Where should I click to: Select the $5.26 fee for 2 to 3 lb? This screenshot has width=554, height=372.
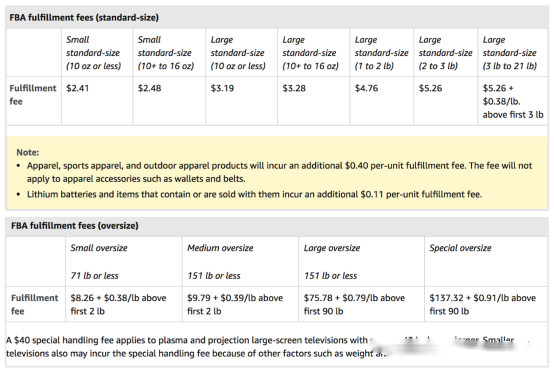click(x=430, y=88)
